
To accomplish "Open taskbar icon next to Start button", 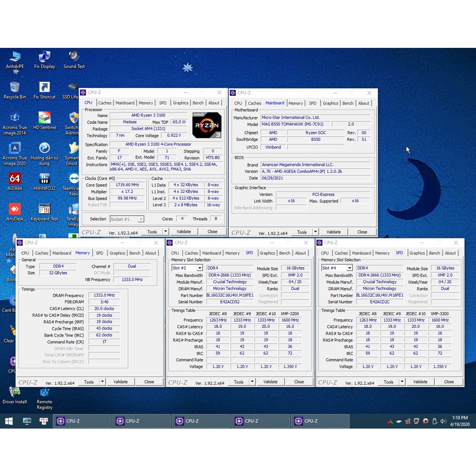I will click(26, 421).
